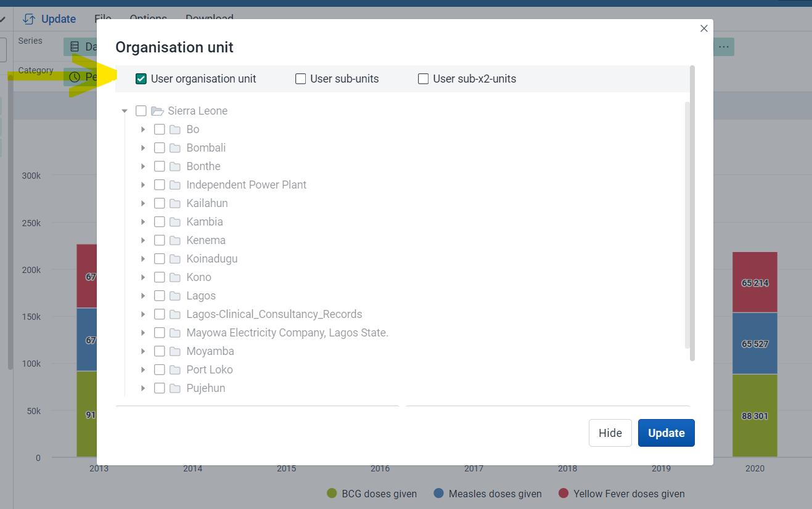Open the three-dots more options chip
Screen dimensions: 812x509
click(723, 47)
